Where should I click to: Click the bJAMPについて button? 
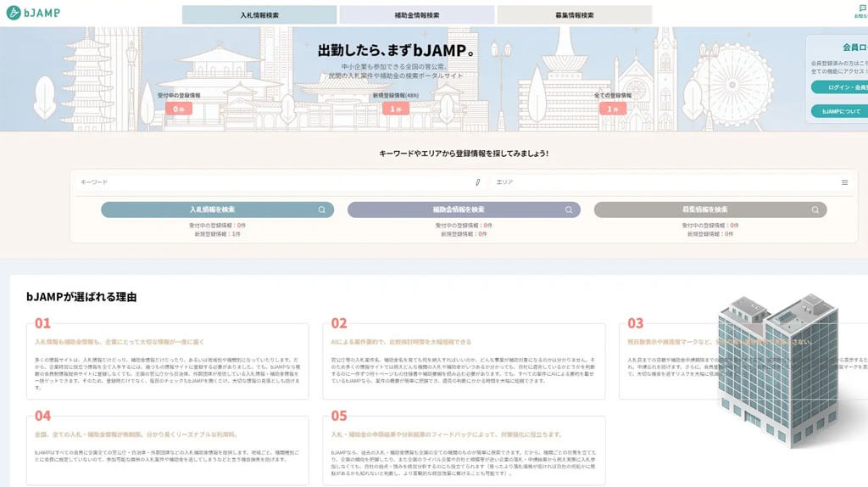(840, 111)
